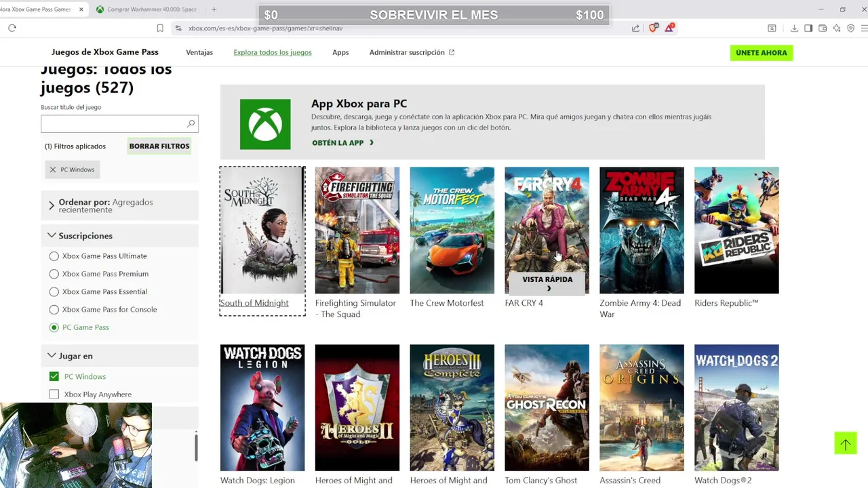Collapse the Jugar en filter section

tap(119, 356)
